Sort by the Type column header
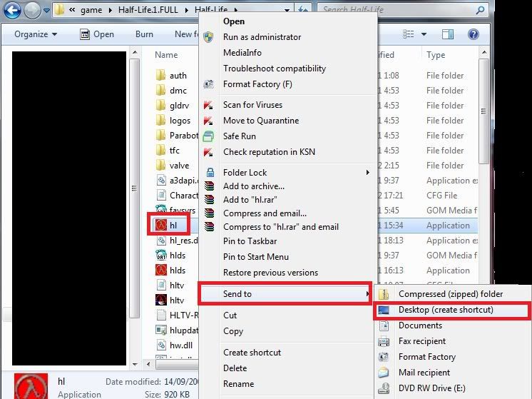Screen dimensions: 532x399 pyautogui.click(x=436, y=55)
